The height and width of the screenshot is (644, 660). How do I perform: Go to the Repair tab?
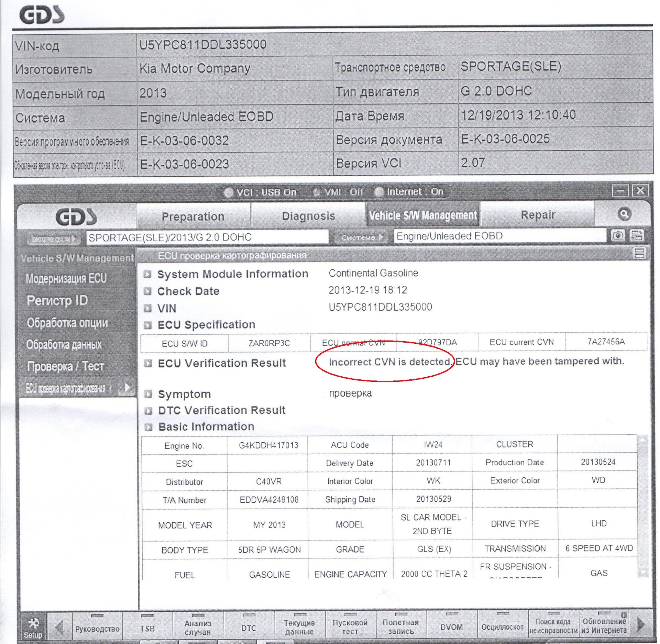538,215
